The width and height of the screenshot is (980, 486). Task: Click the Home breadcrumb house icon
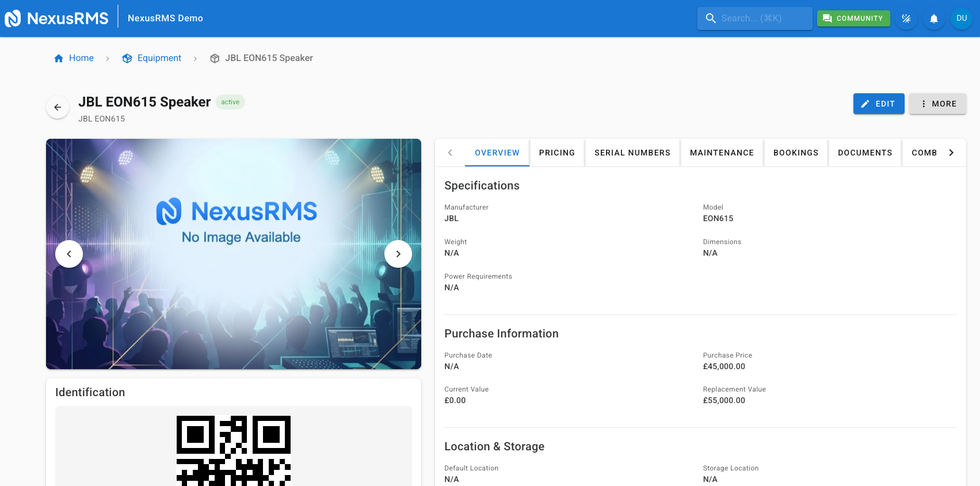coord(59,58)
